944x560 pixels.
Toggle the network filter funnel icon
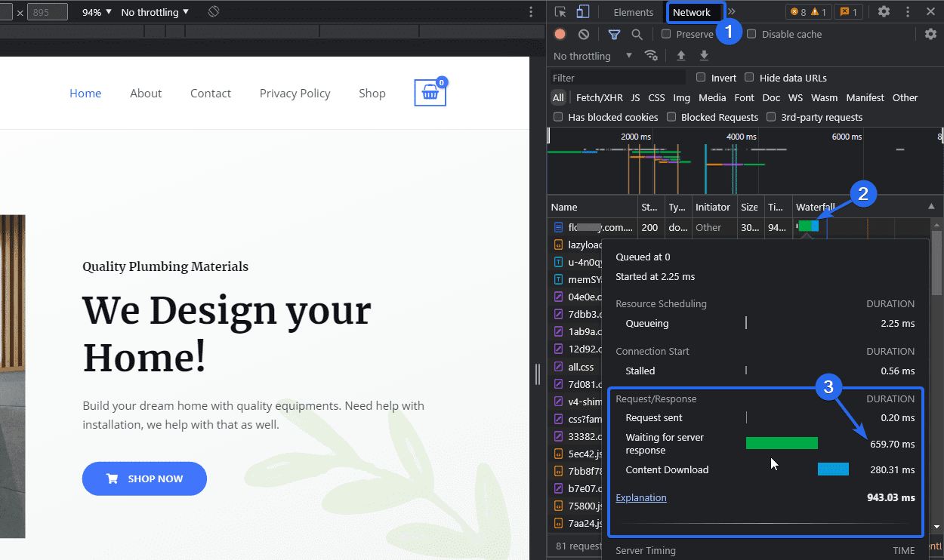(614, 34)
